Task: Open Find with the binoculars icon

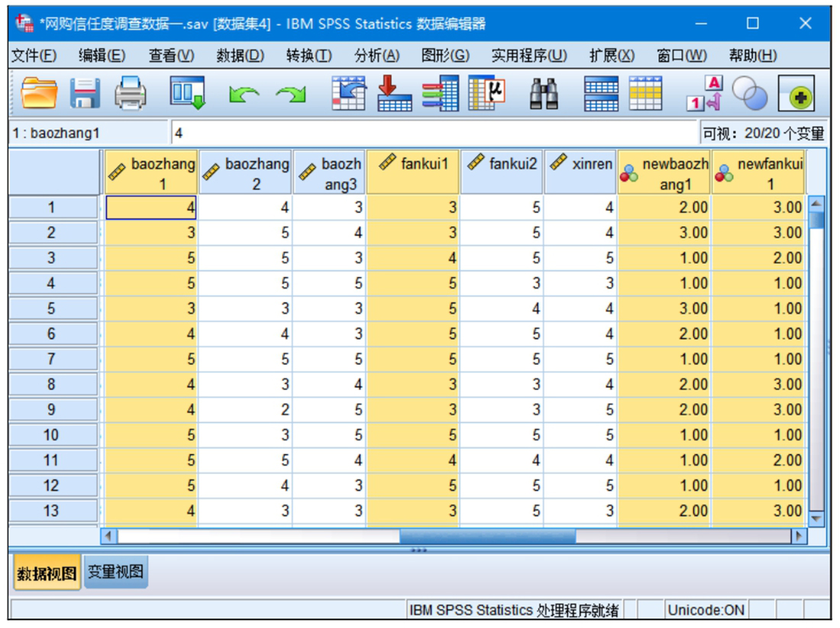Action: click(544, 94)
